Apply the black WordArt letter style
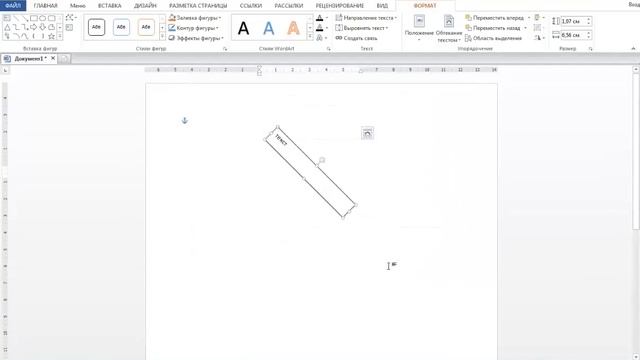The height and width of the screenshot is (360, 640). pyautogui.click(x=244, y=28)
